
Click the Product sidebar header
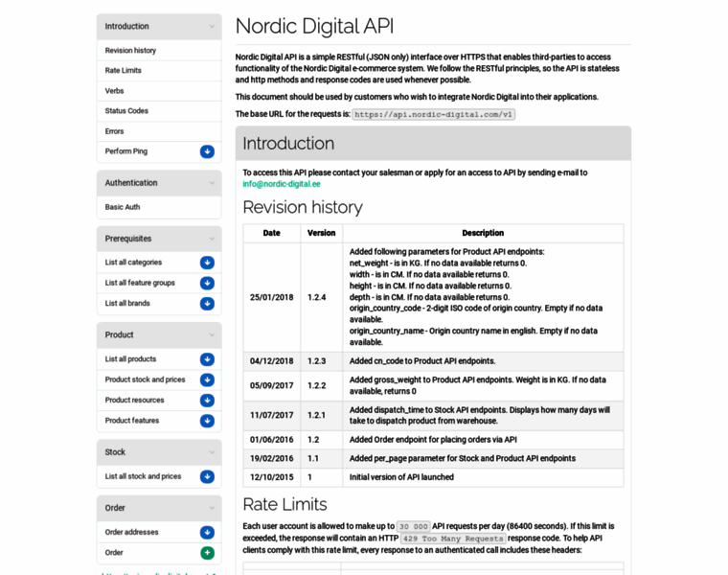click(x=159, y=334)
